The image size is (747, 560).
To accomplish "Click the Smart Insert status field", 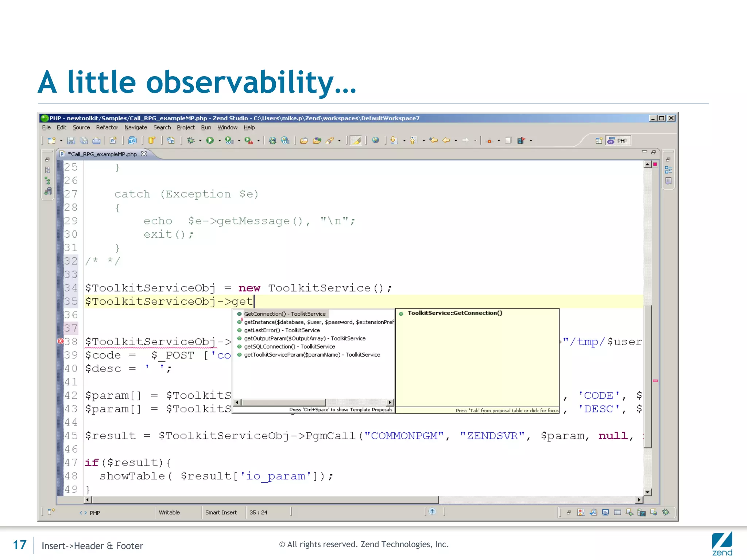I will [x=221, y=513].
